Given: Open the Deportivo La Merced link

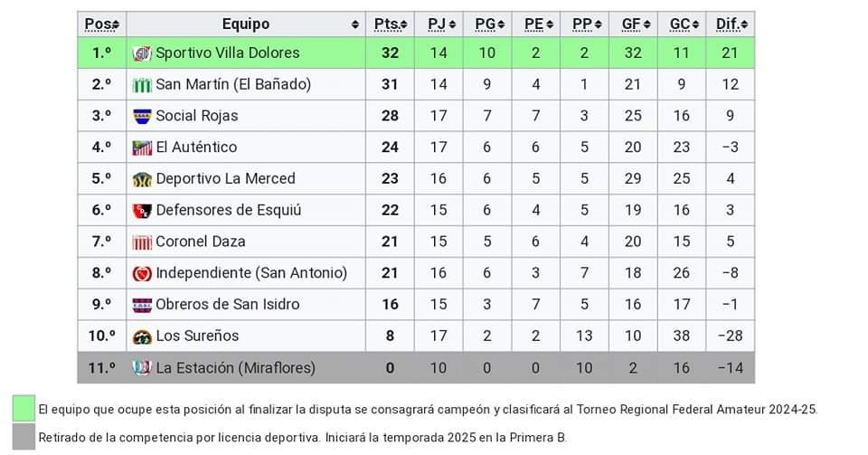Looking at the screenshot, I should [225, 179].
